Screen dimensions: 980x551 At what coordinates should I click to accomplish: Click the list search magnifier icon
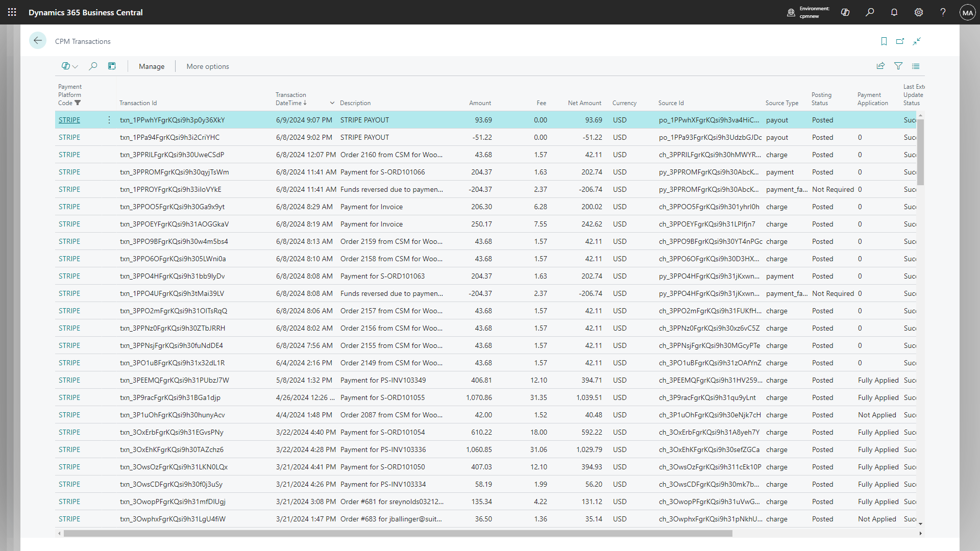[93, 66]
